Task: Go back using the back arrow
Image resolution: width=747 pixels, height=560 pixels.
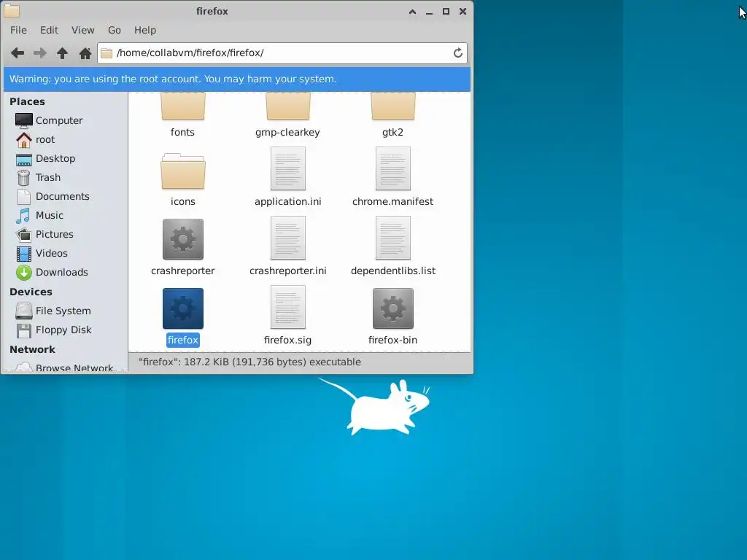Action: tap(18, 52)
